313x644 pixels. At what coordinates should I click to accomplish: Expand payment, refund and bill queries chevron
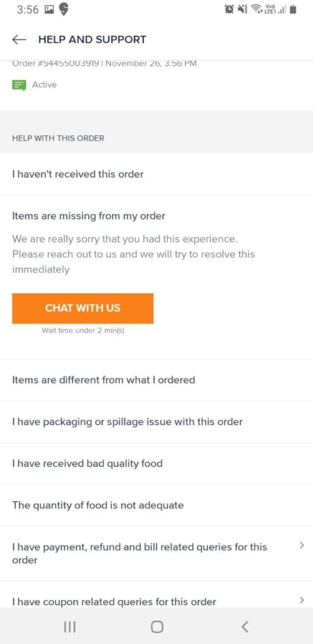302,545
